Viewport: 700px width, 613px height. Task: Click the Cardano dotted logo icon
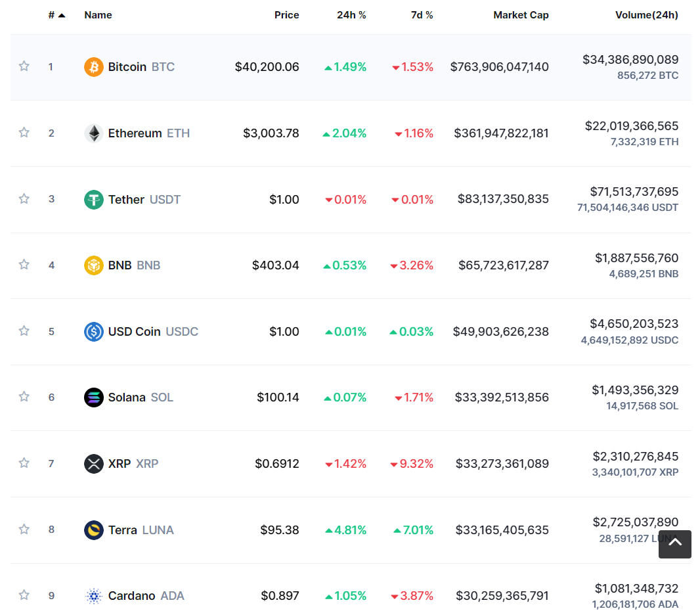point(94,596)
